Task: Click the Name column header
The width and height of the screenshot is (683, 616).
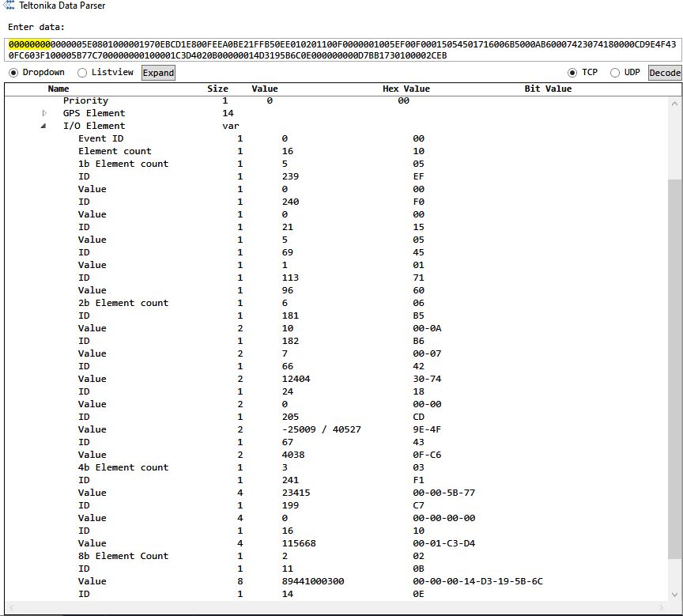Action: tap(58, 89)
